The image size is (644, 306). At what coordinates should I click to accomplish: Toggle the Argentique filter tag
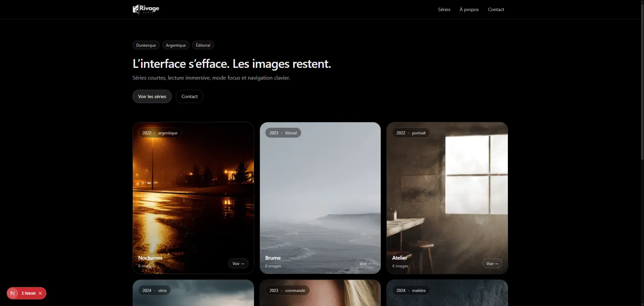click(175, 45)
